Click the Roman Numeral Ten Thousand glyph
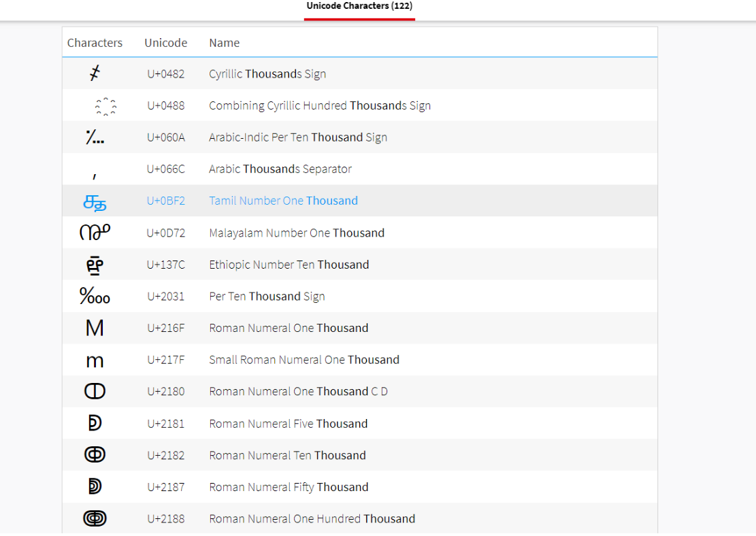The width and height of the screenshot is (756, 536). (x=95, y=455)
